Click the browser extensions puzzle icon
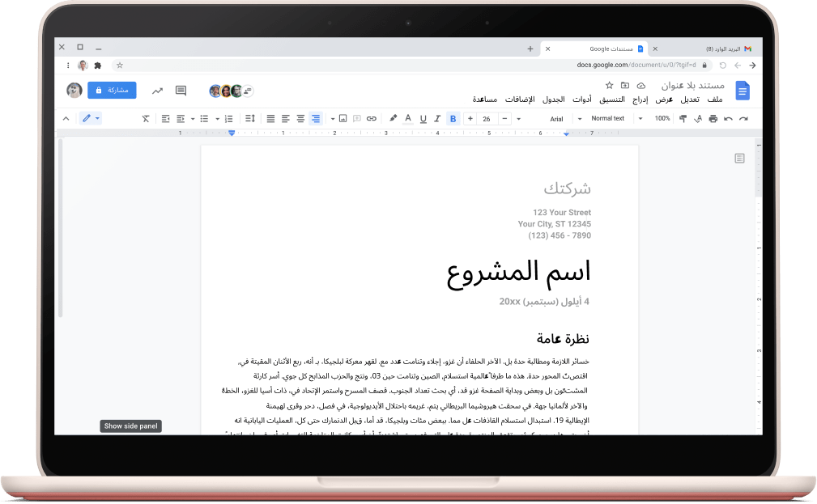This screenshot has width=817, height=504. click(98, 66)
